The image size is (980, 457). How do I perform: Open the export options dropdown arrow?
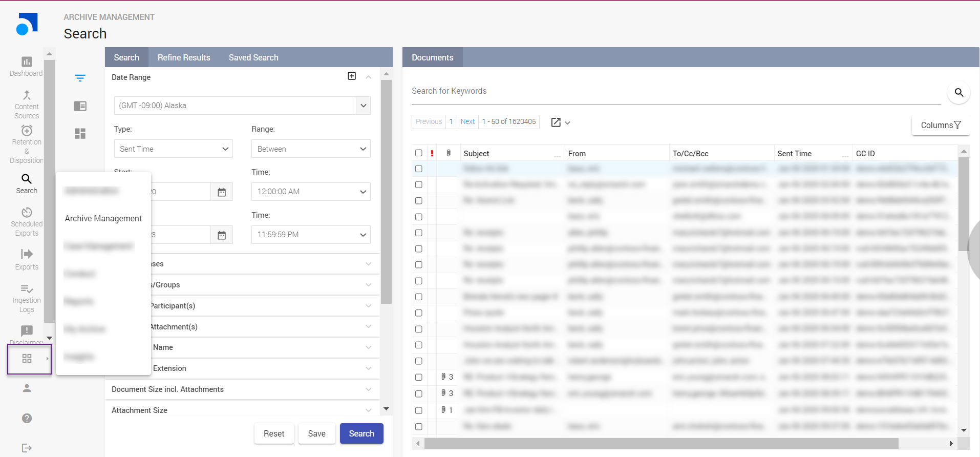[567, 123]
